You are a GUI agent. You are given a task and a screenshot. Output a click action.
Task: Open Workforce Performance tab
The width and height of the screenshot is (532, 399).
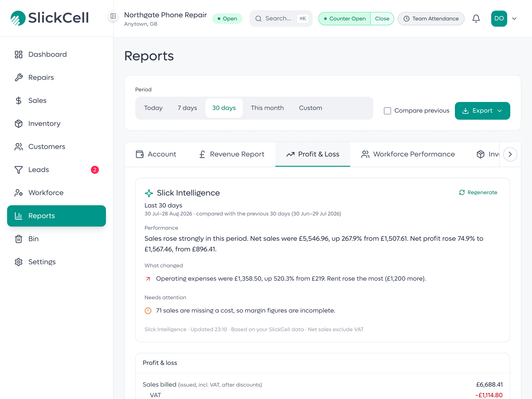pyautogui.click(x=408, y=154)
